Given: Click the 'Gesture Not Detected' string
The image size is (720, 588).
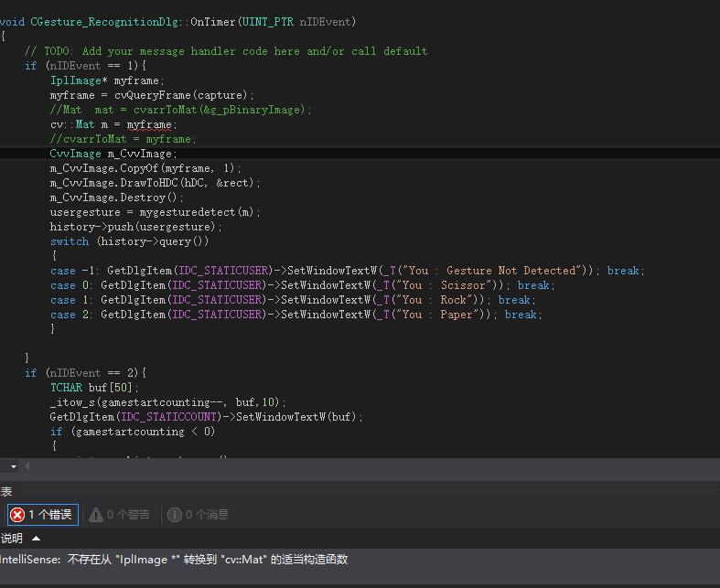Looking at the screenshot, I should (491, 271).
